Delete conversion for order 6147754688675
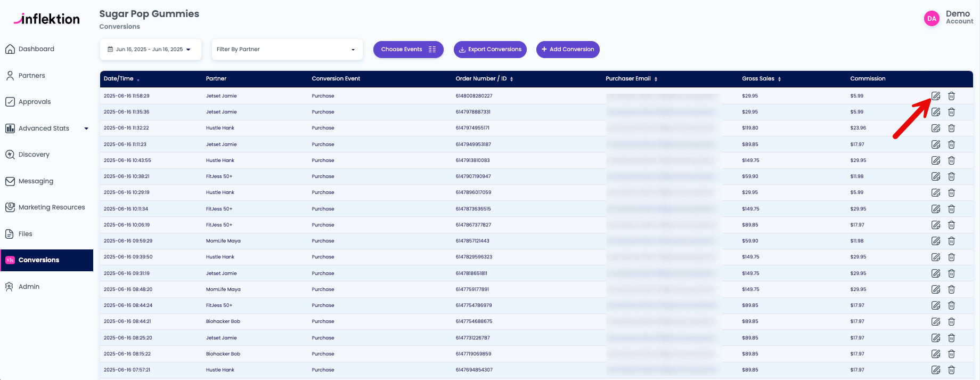 952,321
